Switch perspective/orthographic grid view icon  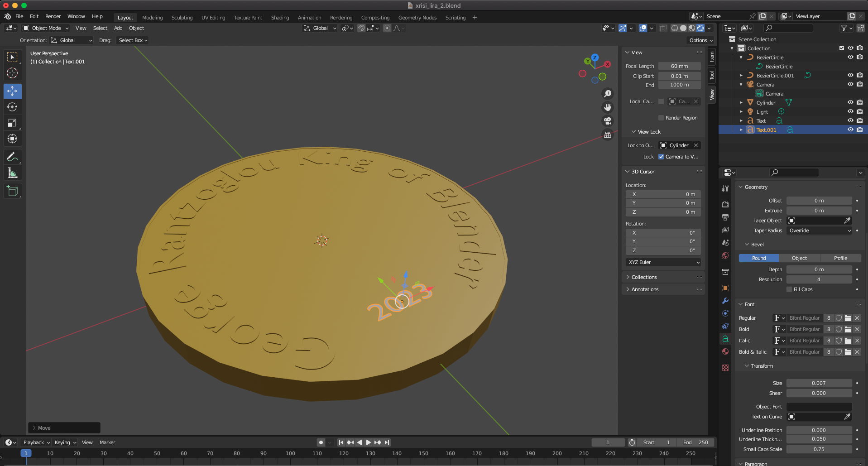tap(608, 135)
